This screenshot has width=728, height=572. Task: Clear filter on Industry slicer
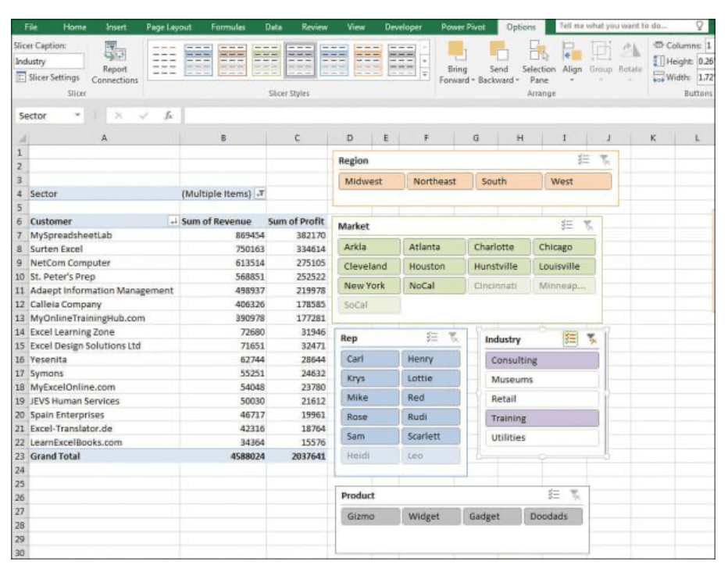591,339
